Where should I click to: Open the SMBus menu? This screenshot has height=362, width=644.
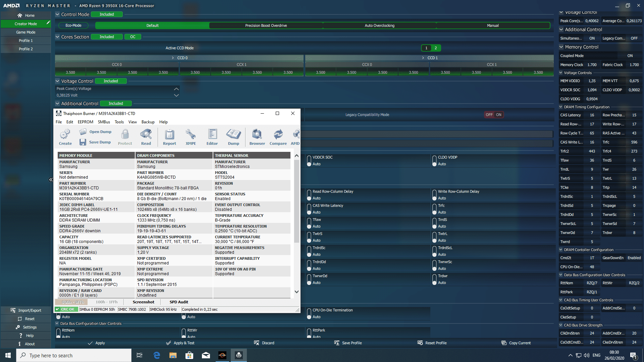coord(104,122)
